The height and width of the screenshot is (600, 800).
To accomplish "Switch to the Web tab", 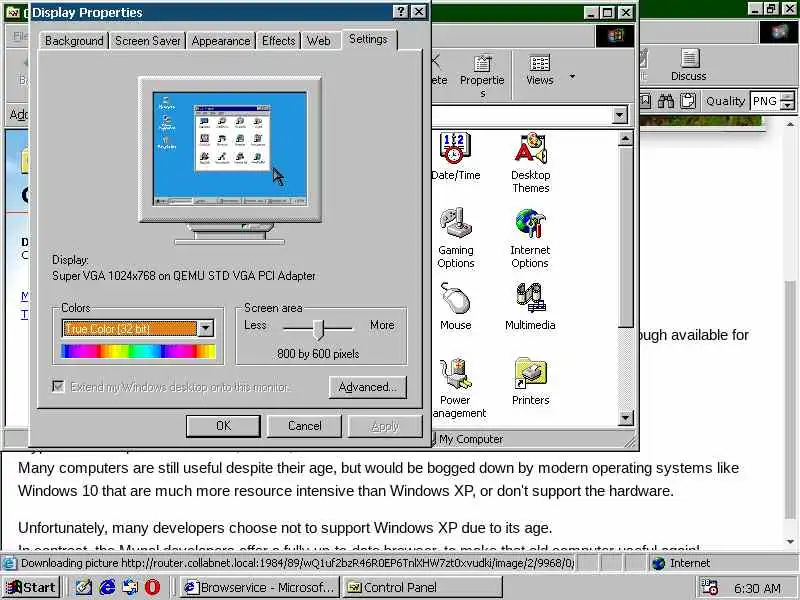I will point(318,41).
